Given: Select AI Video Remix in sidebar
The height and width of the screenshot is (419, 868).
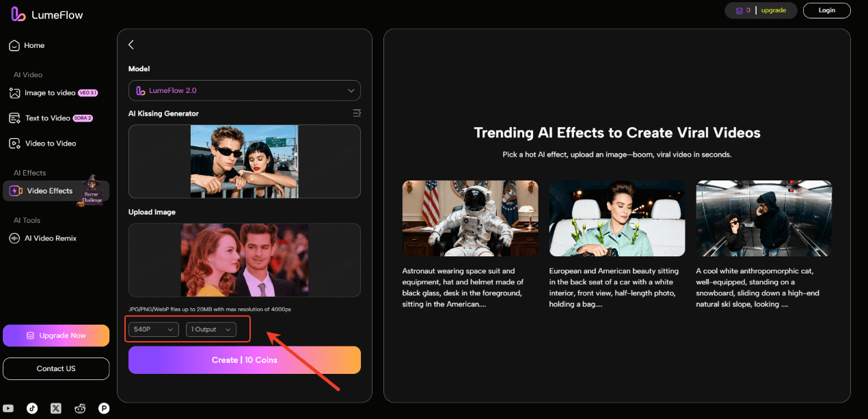Looking at the screenshot, I should (51, 239).
